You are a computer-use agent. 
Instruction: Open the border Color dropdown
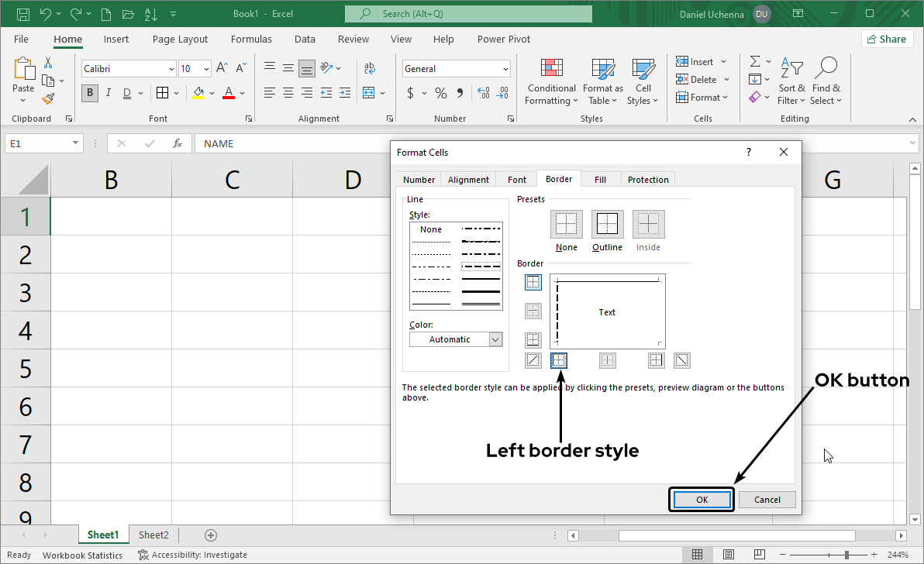[495, 339]
